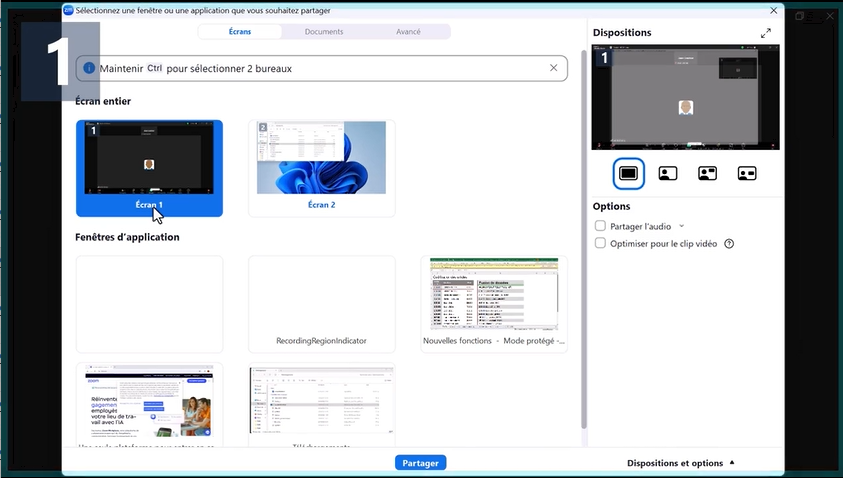Open the Écrans tab
Viewport: 843px width, 478px height.
point(240,32)
